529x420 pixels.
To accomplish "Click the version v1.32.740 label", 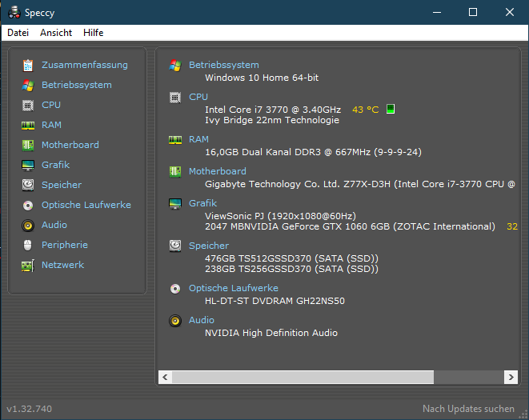I will [x=29, y=409].
